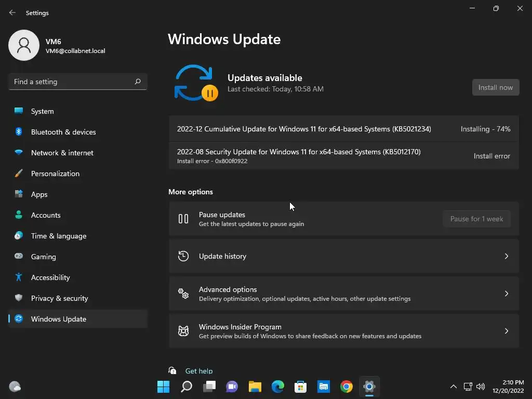The image size is (532, 399).
Task: Click the Get help chat icon
Action: [172, 370]
